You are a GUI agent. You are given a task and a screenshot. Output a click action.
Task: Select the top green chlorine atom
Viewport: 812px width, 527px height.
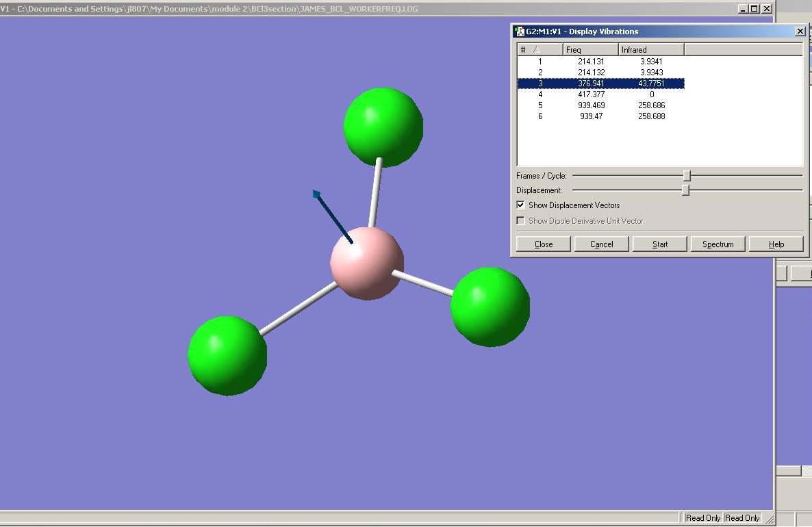tap(383, 127)
